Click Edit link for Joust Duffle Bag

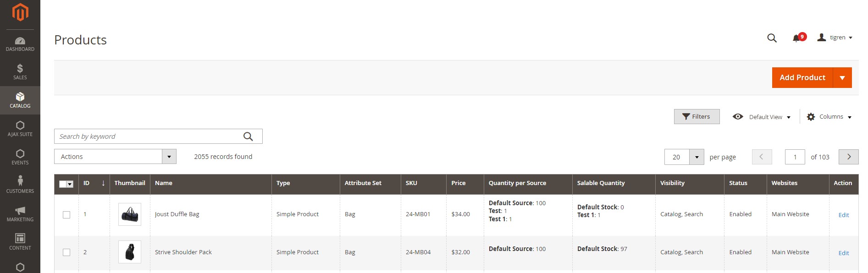point(843,215)
